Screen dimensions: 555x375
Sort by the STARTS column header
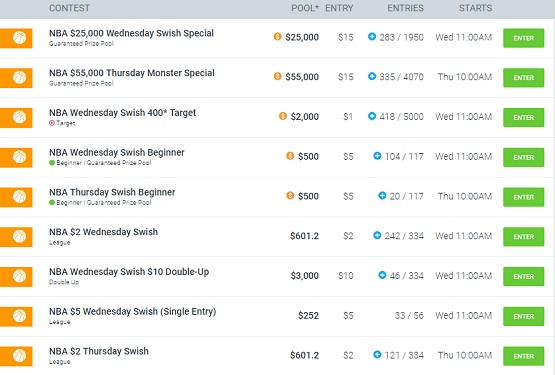(475, 8)
